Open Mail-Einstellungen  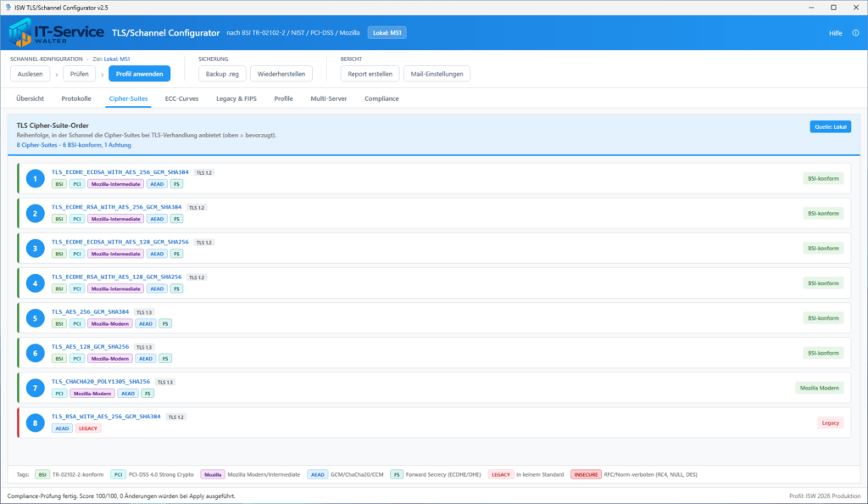[x=437, y=74]
